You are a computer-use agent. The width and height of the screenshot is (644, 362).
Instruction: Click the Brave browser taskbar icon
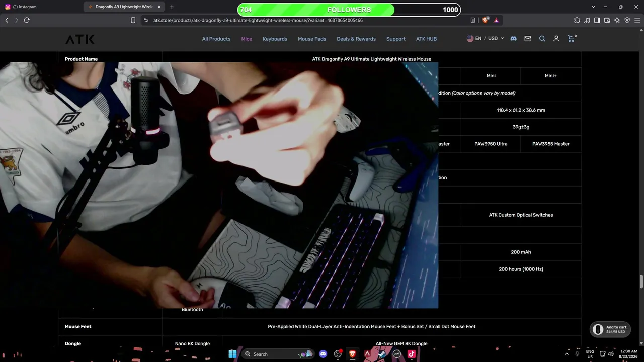(x=352, y=354)
